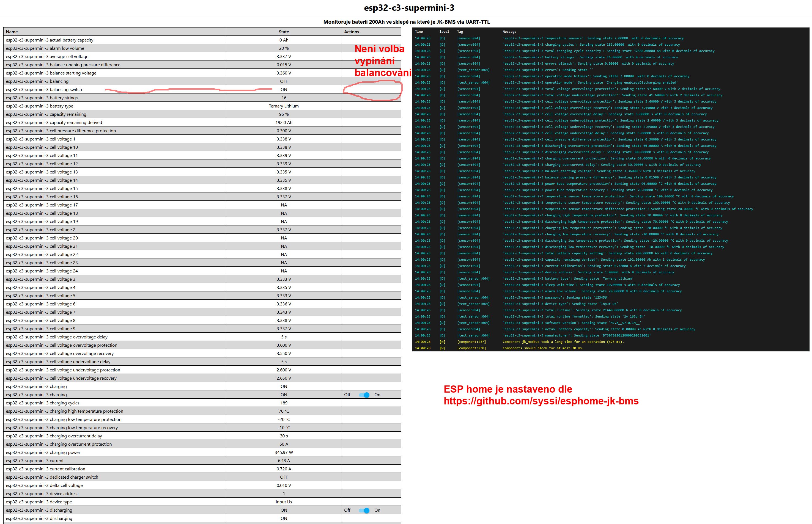This screenshot has width=812, height=524.
Task: Toggle the discharging switch in Actions column
Action: coord(364,510)
